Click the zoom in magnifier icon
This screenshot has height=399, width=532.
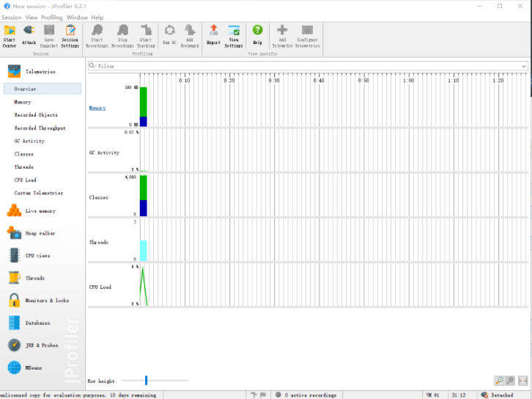pos(499,381)
